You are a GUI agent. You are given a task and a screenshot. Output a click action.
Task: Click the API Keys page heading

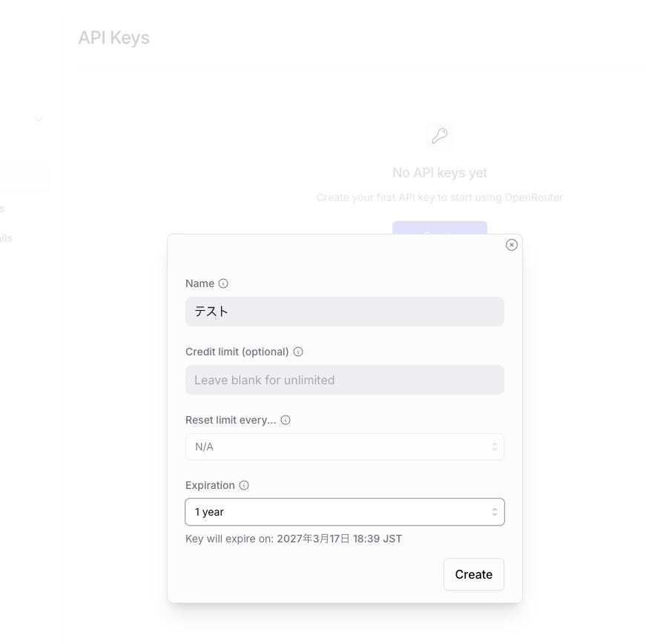tap(113, 38)
